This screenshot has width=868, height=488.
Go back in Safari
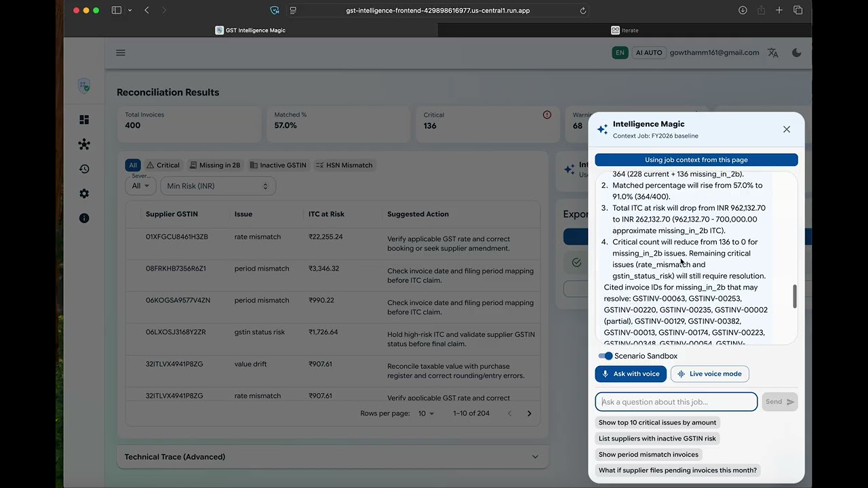click(146, 11)
